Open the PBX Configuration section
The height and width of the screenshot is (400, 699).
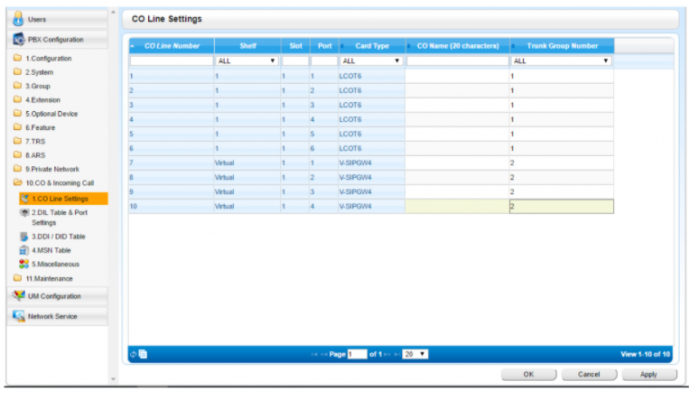pos(55,39)
